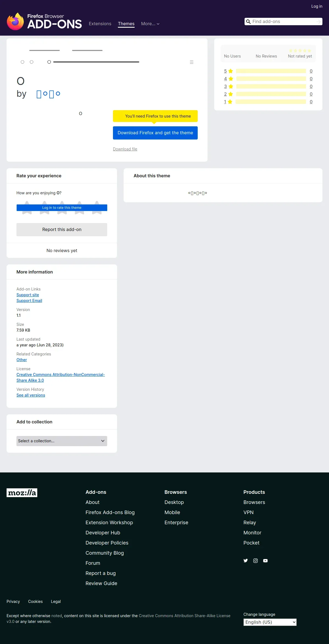This screenshot has height=644, width=329.
Task: Open the theme author's profile link
Action: (48, 94)
